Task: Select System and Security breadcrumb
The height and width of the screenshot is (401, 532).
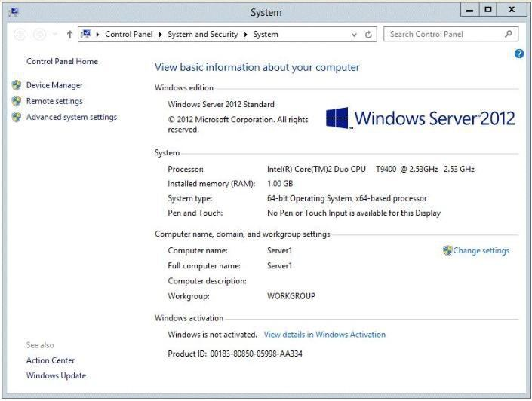Action: click(202, 35)
